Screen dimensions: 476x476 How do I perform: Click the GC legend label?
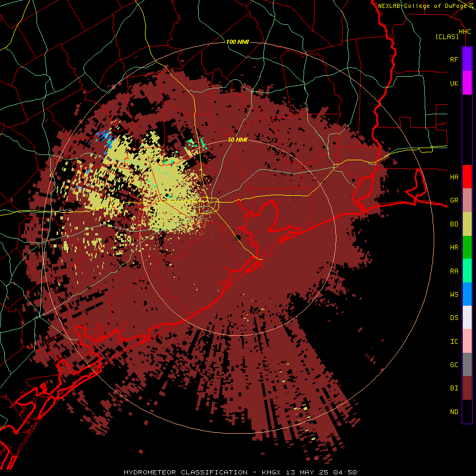coord(454,364)
